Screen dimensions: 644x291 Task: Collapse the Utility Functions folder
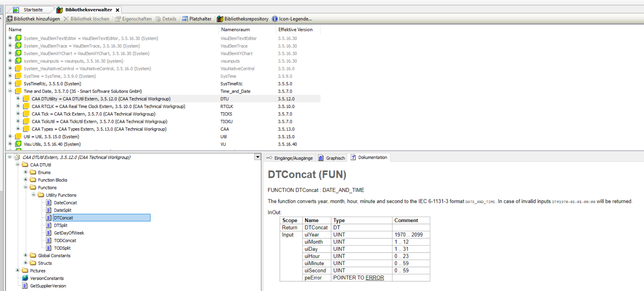[x=34, y=195]
